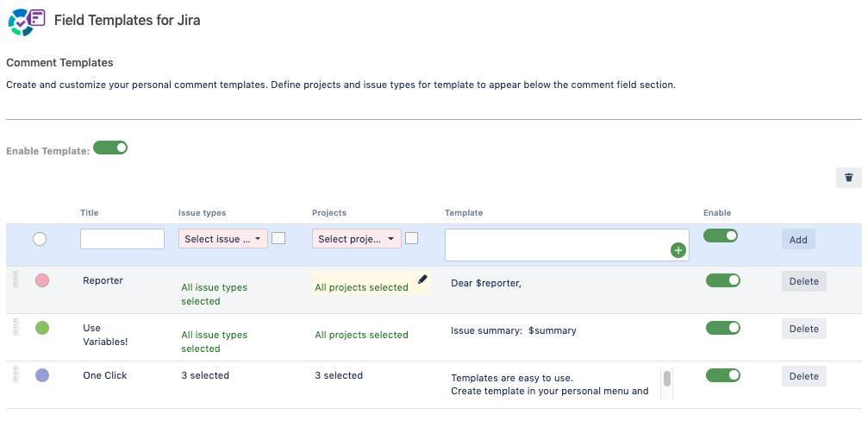The image size is (868, 421).
Task: Click the trash bin icon above the table
Action: tap(849, 178)
